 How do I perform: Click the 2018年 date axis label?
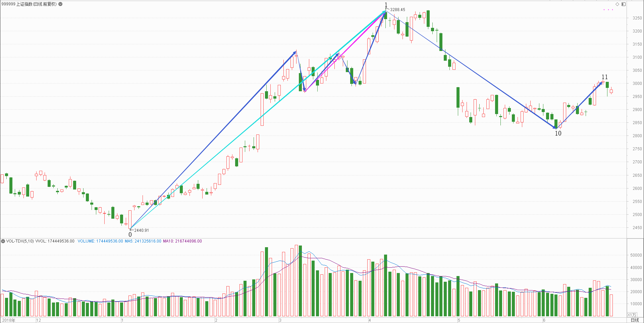(x=9, y=320)
